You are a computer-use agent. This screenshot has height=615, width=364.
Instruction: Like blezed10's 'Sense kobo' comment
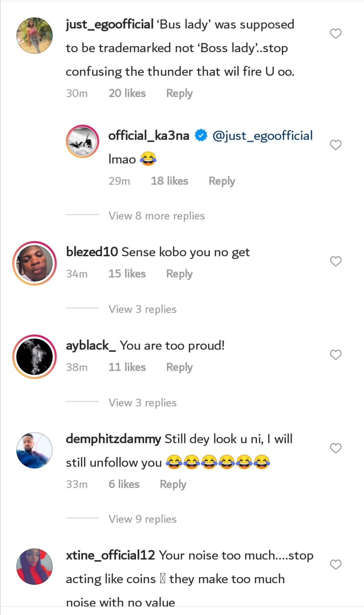[x=336, y=261]
